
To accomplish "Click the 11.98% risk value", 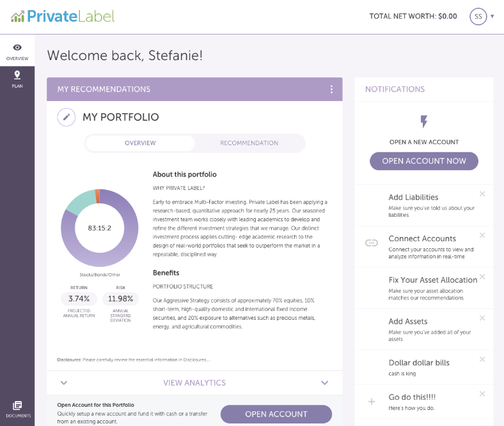I will 120,299.
